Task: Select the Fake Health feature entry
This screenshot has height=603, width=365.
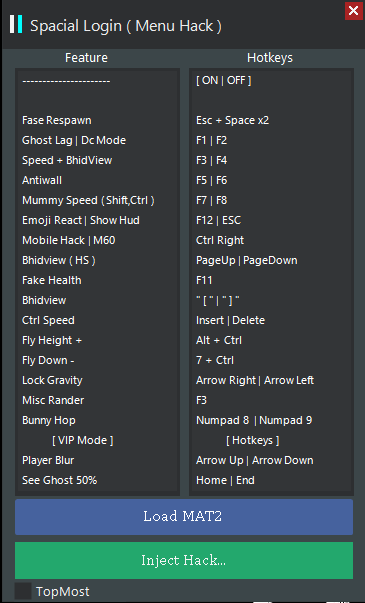Action: (52, 280)
